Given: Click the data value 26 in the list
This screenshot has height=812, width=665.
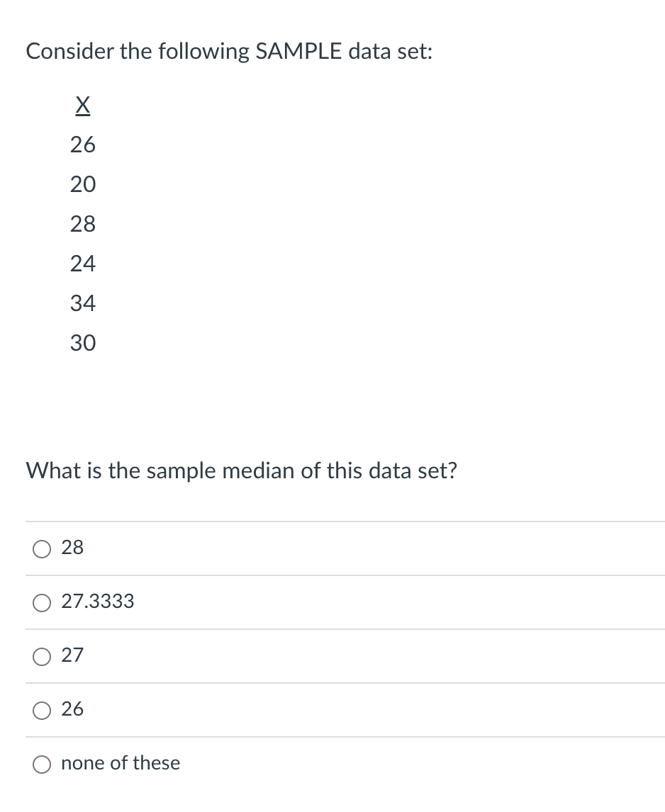Looking at the screenshot, I should tap(83, 145).
